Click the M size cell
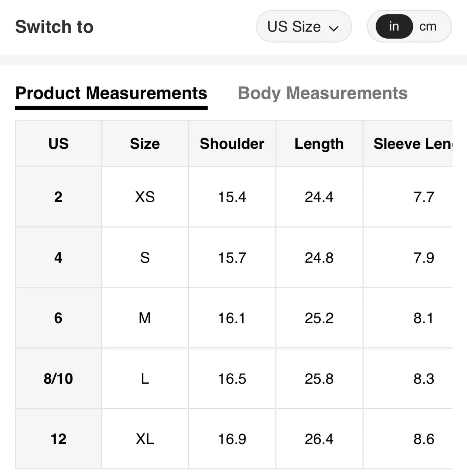 pyautogui.click(x=145, y=318)
